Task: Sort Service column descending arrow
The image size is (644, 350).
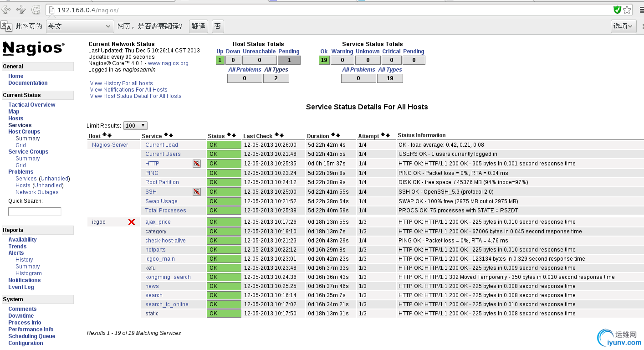Action: pos(171,135)
